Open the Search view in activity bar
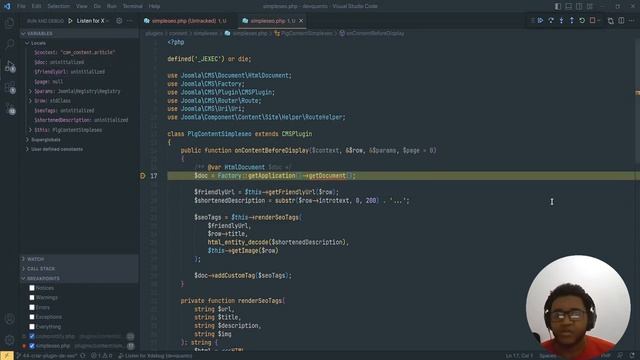Image resolution: width=640 pixels, height=360 pixels. (10, 44)
